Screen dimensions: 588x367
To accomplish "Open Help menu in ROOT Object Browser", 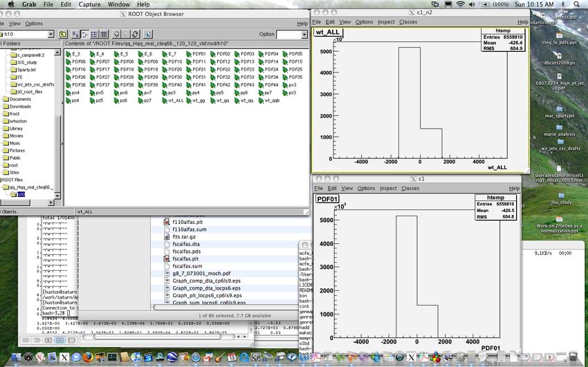I will click(x=302, y=23).
